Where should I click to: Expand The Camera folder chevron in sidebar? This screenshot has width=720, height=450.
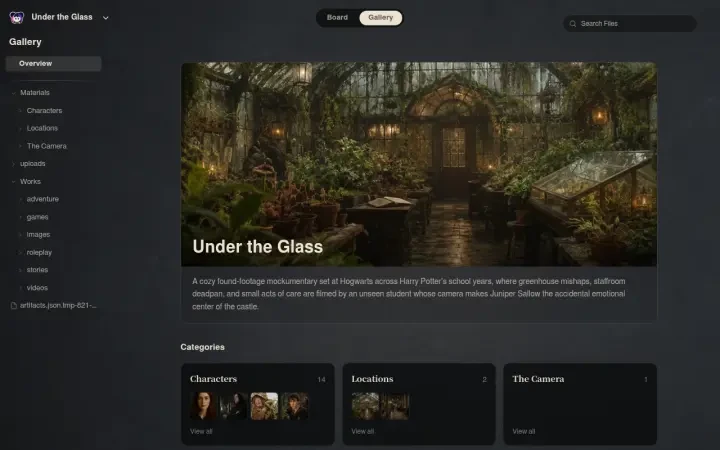pos(20,146)
